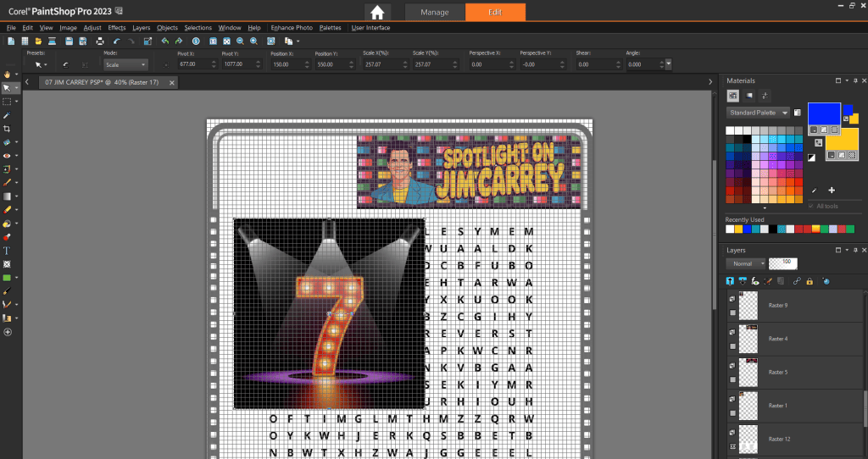Select the Pan tool in the left toolbar
Viewport: 868px width, 459px height.
tap(7, 75)
